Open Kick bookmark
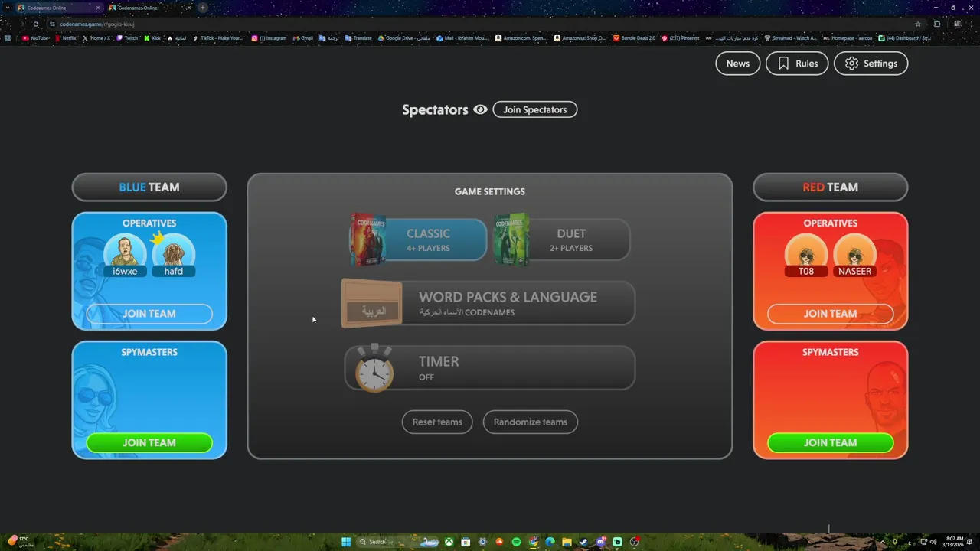This screenshot has width=980, height=551. tap(152, 38)
